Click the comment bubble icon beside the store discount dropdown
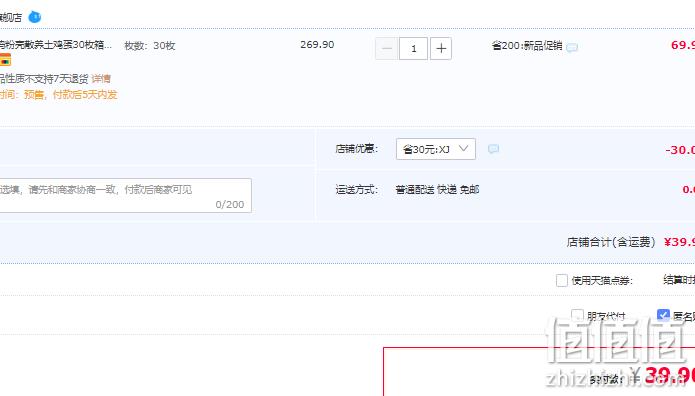The height and width of the screenshot is (396, 695). coord(493,149)
